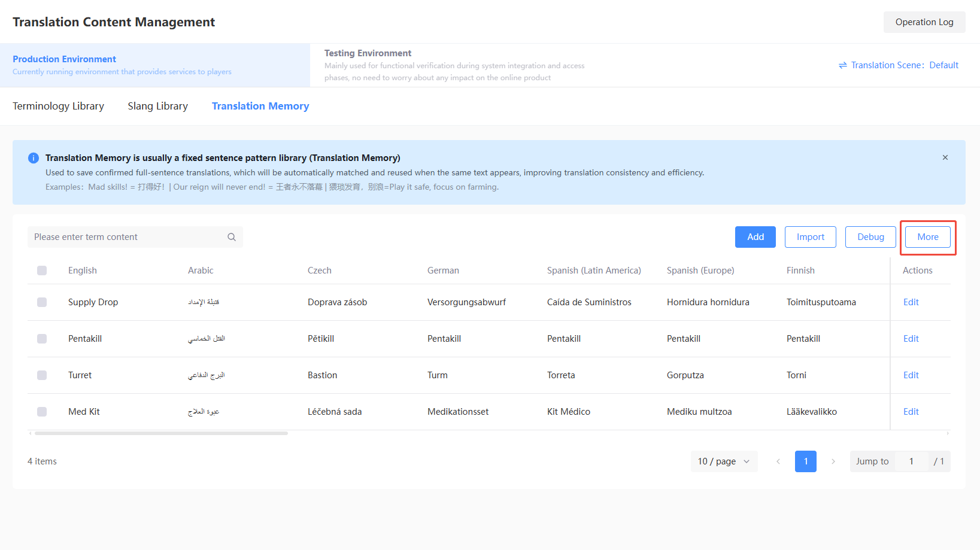Click the horizontal table scrollbar

coord(161,433)
